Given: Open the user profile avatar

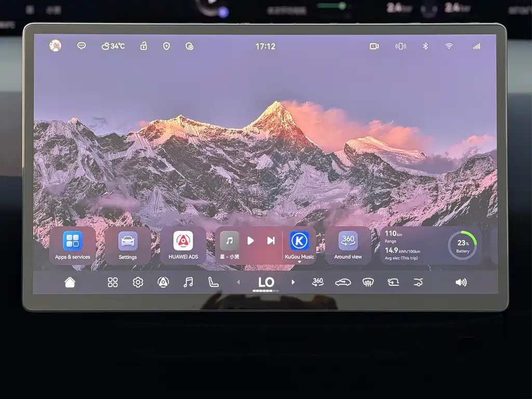Looking at the screenshot, I should click(55, 46).
